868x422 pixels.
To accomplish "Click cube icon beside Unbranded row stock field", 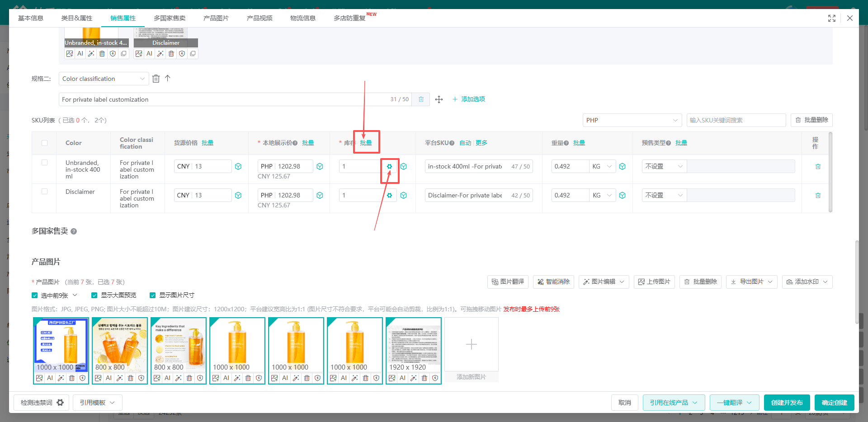I will point(404,166).
